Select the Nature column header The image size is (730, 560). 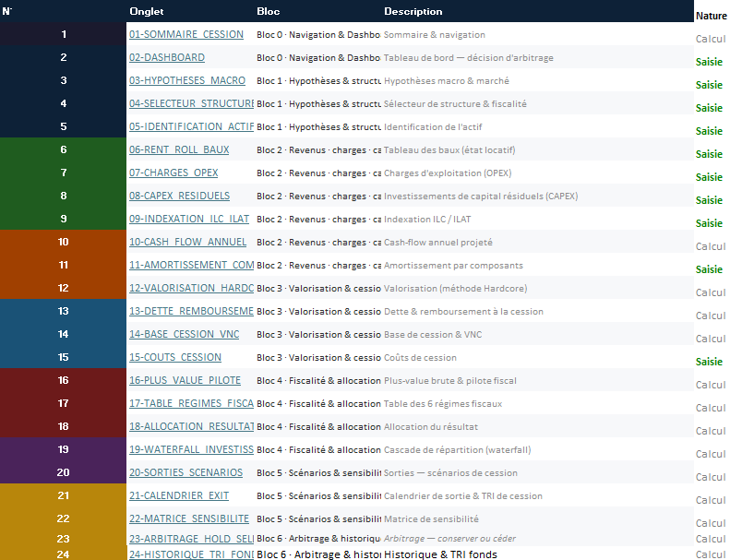(711, 16)
